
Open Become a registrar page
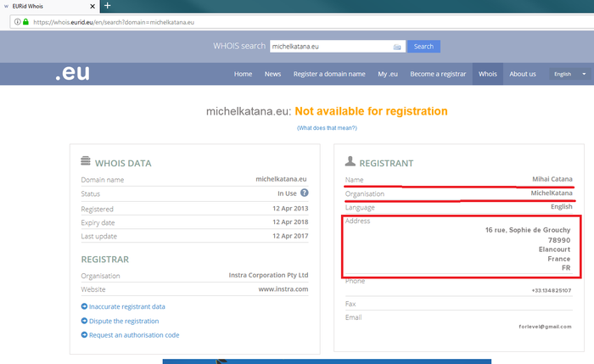[438, 74]
